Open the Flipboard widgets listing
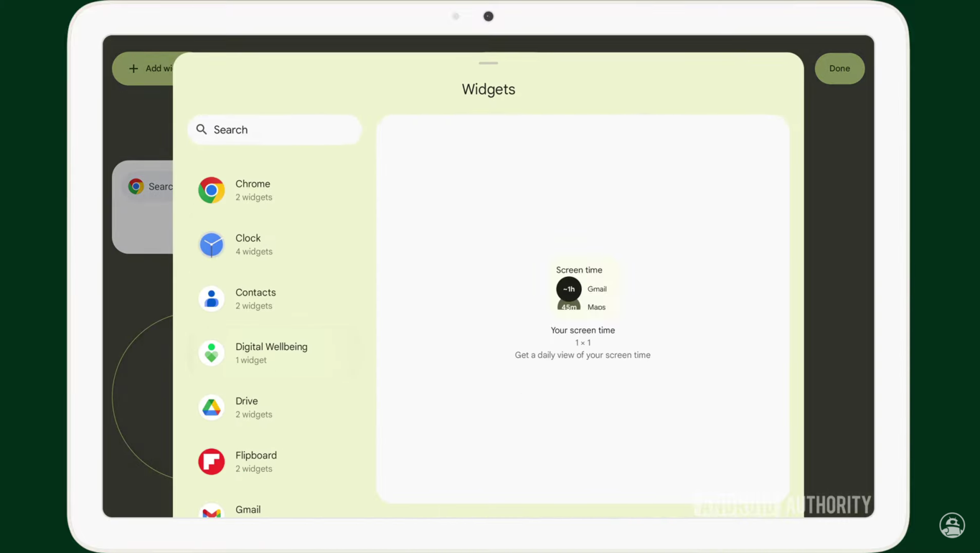This screenshot has width=980, height=553. point(256,462)
